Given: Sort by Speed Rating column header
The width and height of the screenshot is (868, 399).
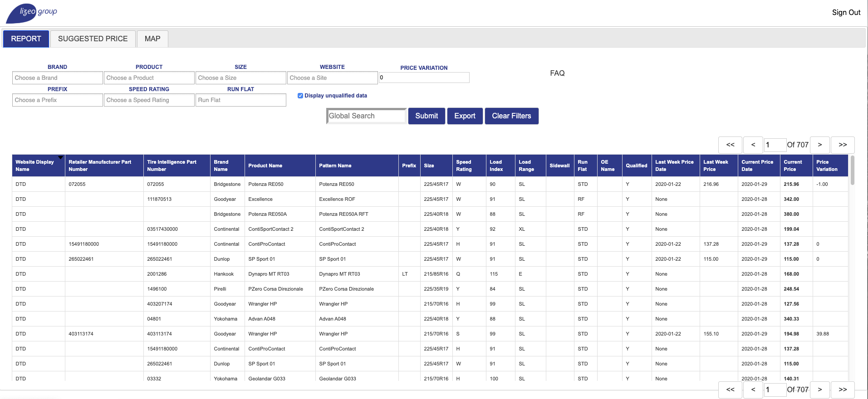Looking at the screenshot, I should 469,165.
